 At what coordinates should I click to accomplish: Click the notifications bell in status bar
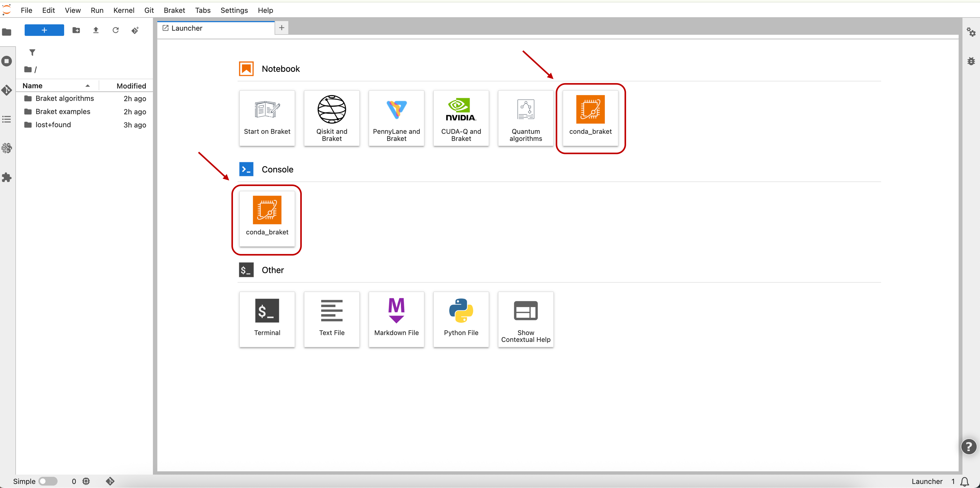click(964, 482)
